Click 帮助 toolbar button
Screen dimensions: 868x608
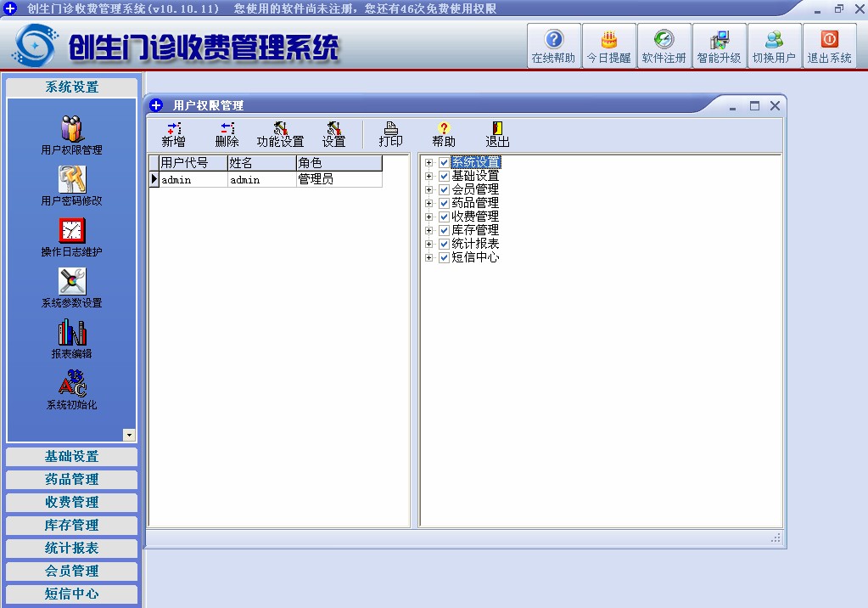click(444, 135)
